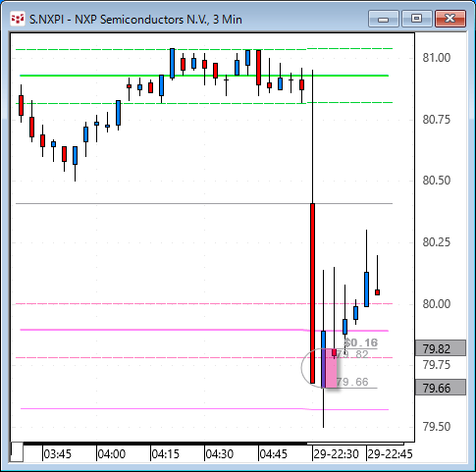Click the 80.25 price axis label
The width and height of the screenshot is (476, 472).
tap(437, 242)
